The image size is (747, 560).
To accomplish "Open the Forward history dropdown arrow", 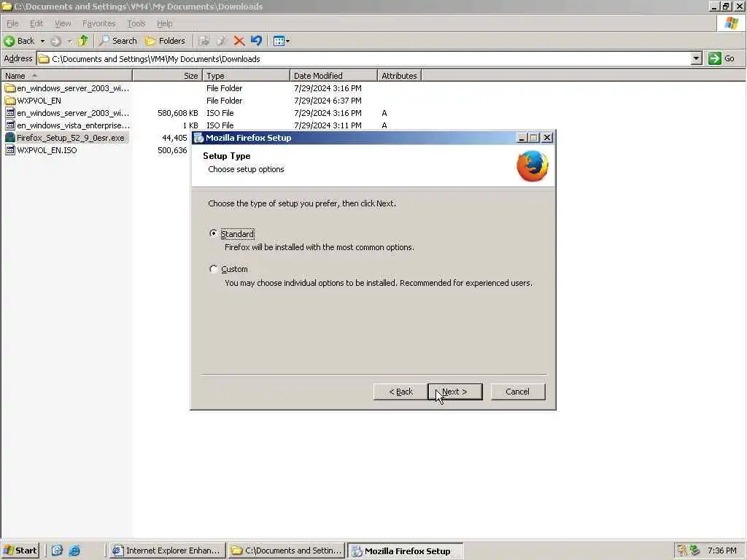I will click(x=69, y=41).
